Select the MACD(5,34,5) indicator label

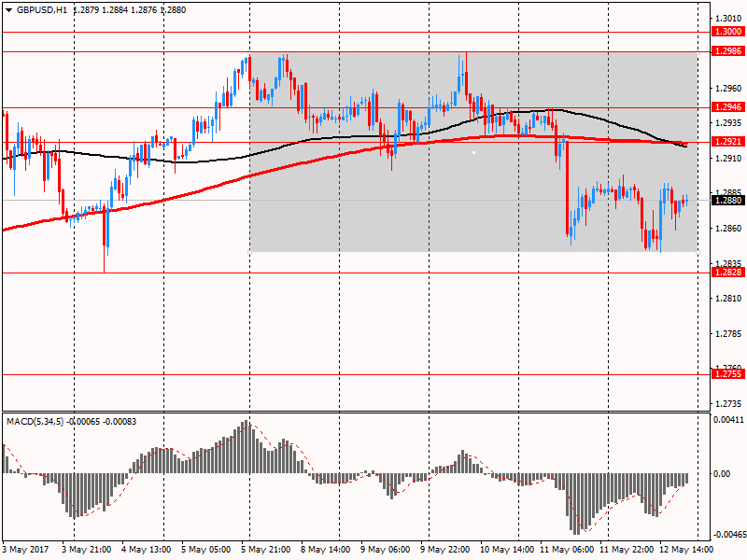pyautogui.click(x=35, y=422)
